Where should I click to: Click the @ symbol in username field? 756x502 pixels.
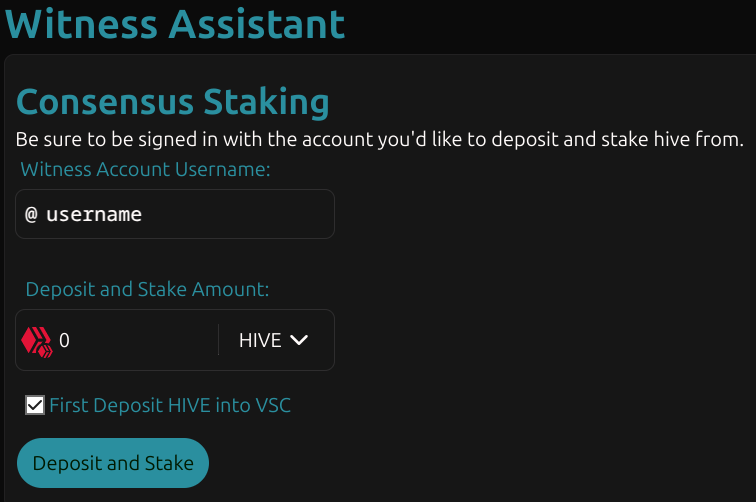[31, 214]
